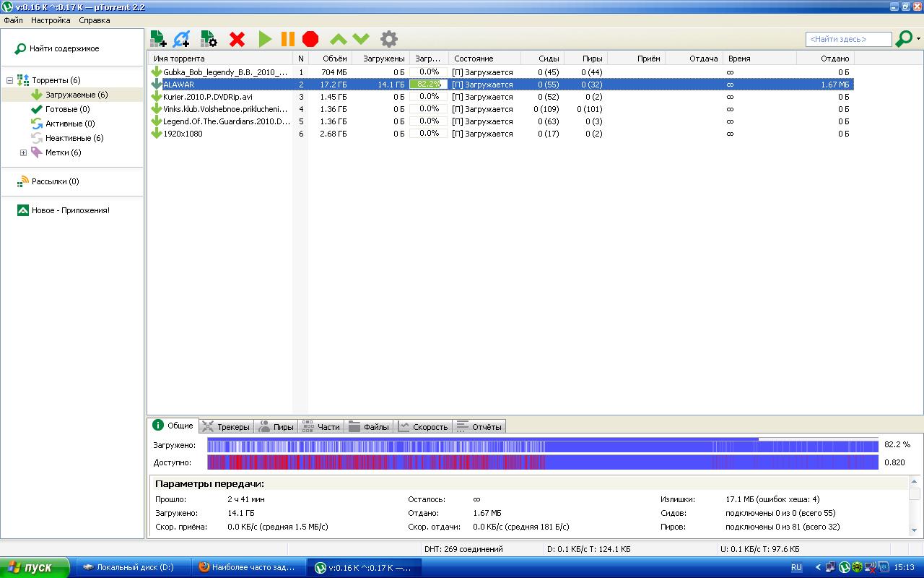Open 'Локальный диск (D:)' taskbar window
This screenshot has width=924, height=578.
tap(133, 567)
